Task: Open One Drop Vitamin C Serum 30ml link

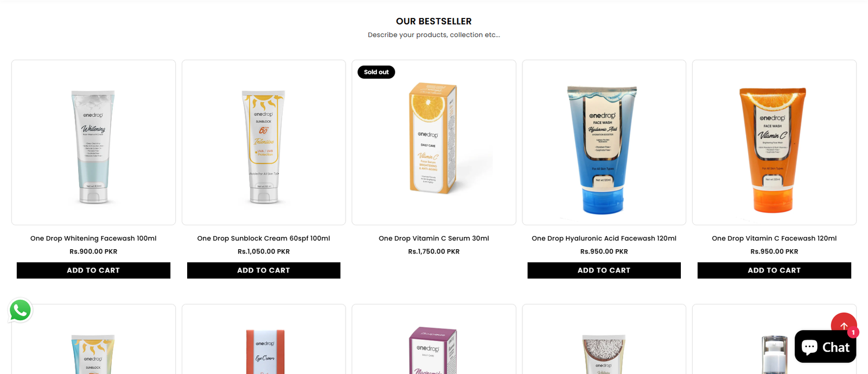Action: click(434, 238)
